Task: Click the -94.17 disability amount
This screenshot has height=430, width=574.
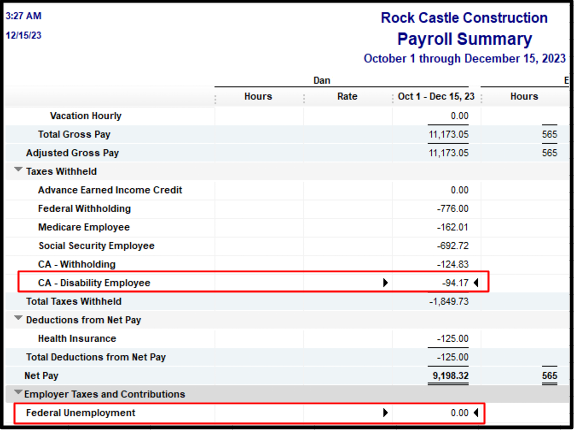Action: pyautogui.click(x=455, y=283)
